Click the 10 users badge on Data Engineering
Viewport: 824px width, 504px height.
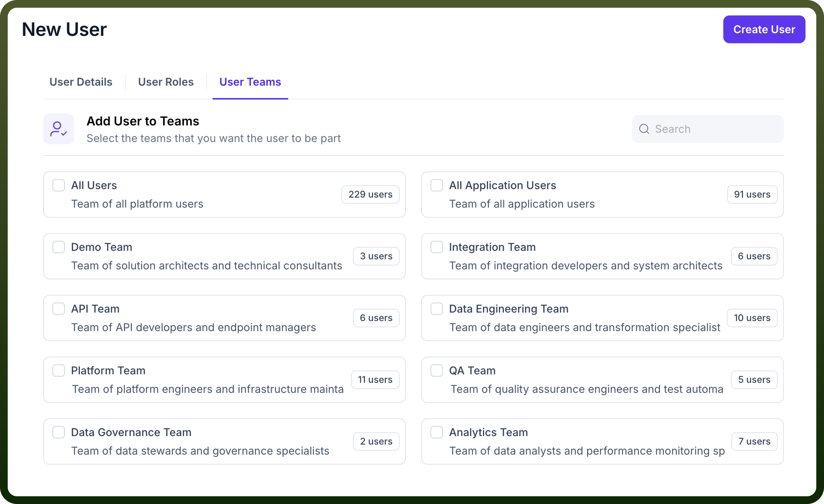752,318
